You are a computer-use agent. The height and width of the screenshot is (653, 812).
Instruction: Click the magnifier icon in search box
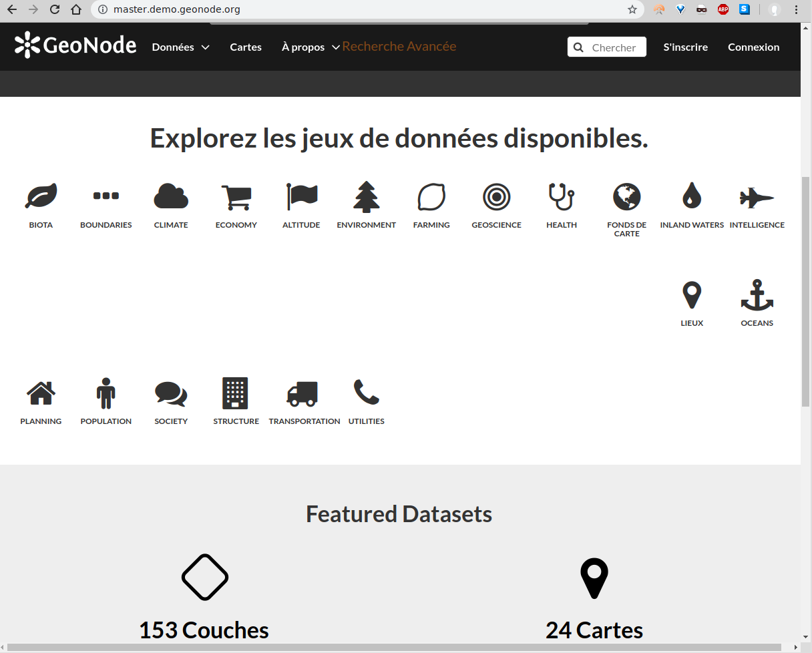tap(578, 47)
